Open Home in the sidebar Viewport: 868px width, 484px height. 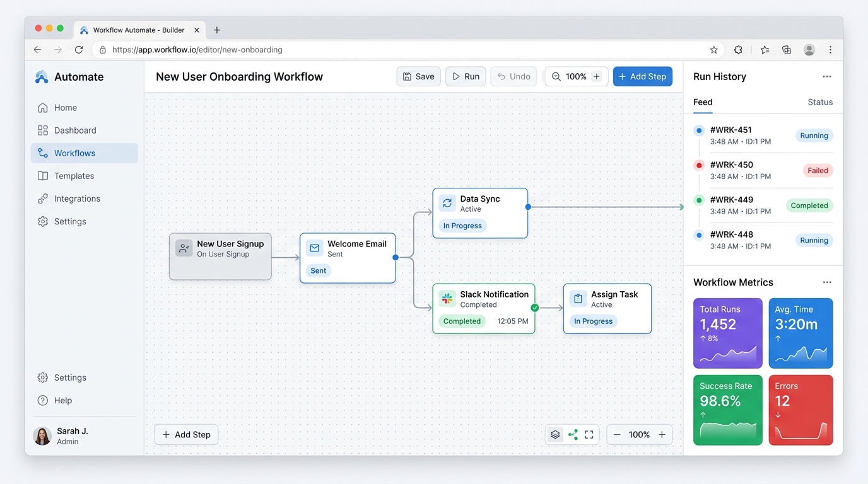pos(85,108)
